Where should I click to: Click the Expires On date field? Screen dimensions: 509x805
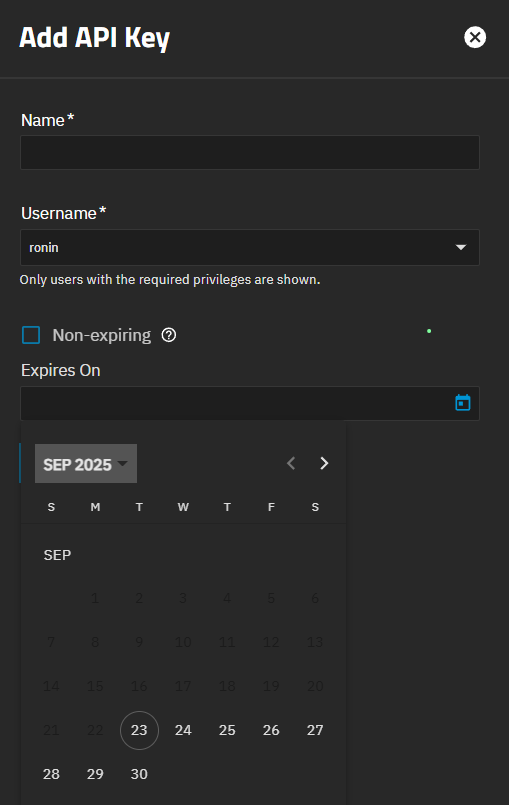coord(250,403)
